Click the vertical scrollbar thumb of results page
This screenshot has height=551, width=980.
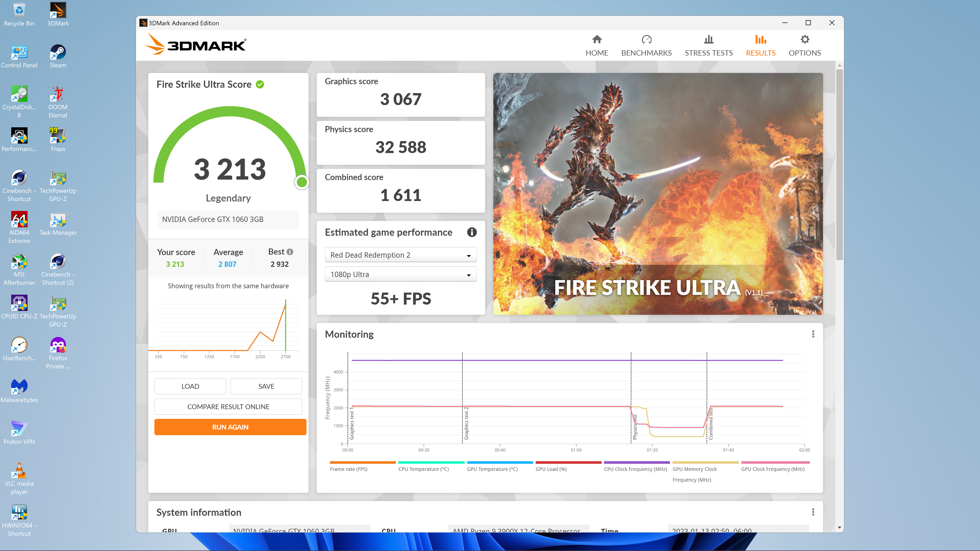pos(839,165)
